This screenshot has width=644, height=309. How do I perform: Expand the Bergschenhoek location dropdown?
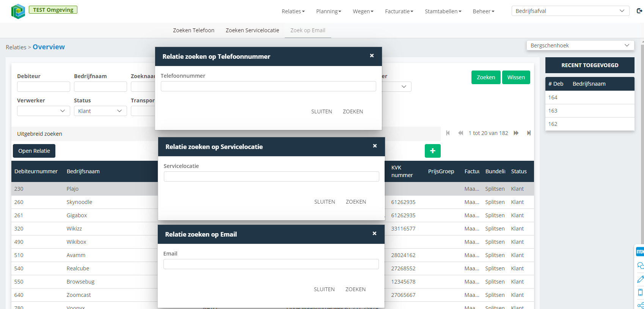[580, 45]
